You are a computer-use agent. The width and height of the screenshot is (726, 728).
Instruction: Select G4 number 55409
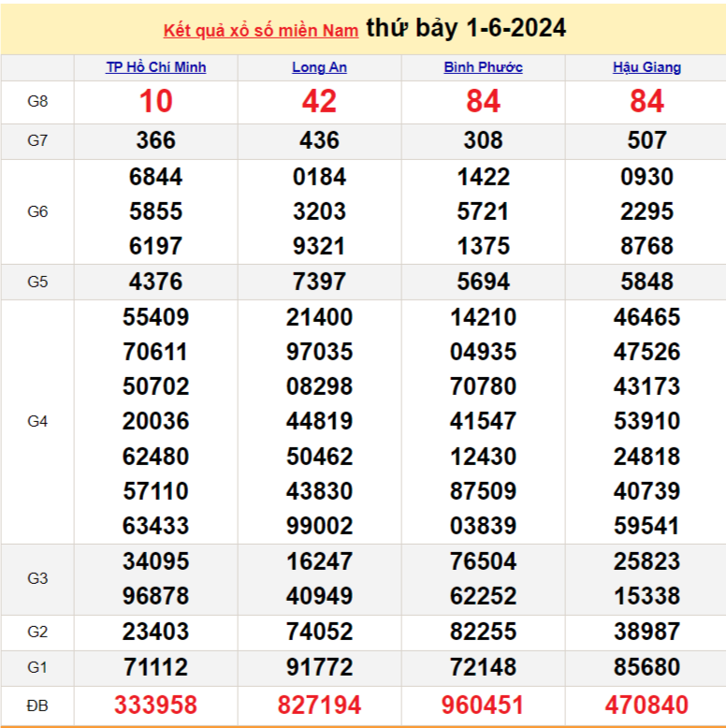tap(156, 317)
